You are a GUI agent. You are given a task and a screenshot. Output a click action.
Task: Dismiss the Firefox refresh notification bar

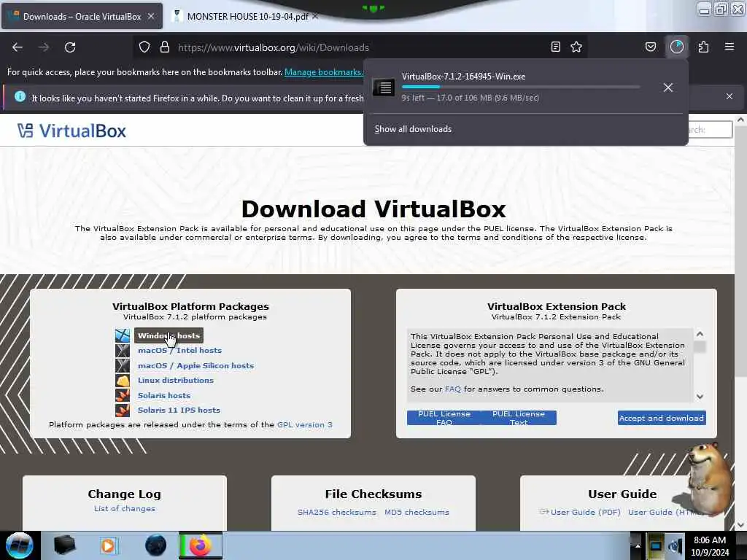(729, 96)
